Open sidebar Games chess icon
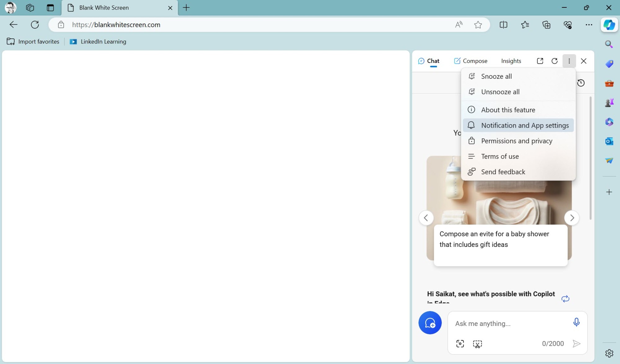 609,103
